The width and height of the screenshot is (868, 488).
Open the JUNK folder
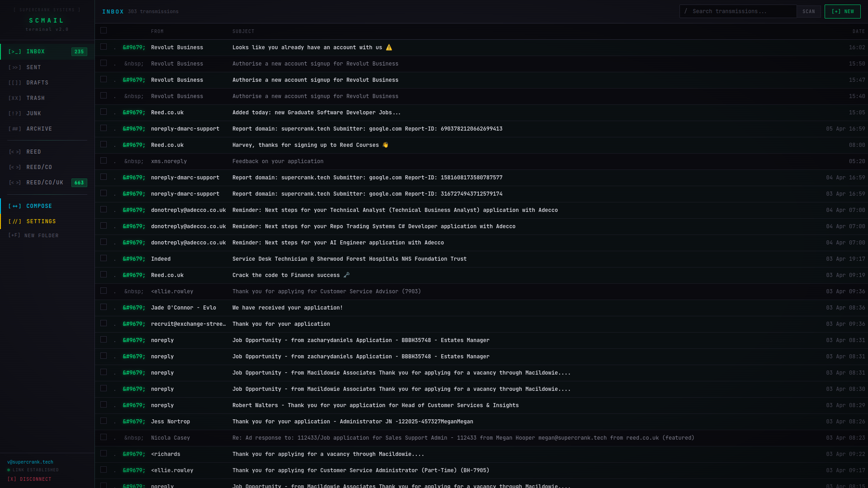[x=47, y=113]
